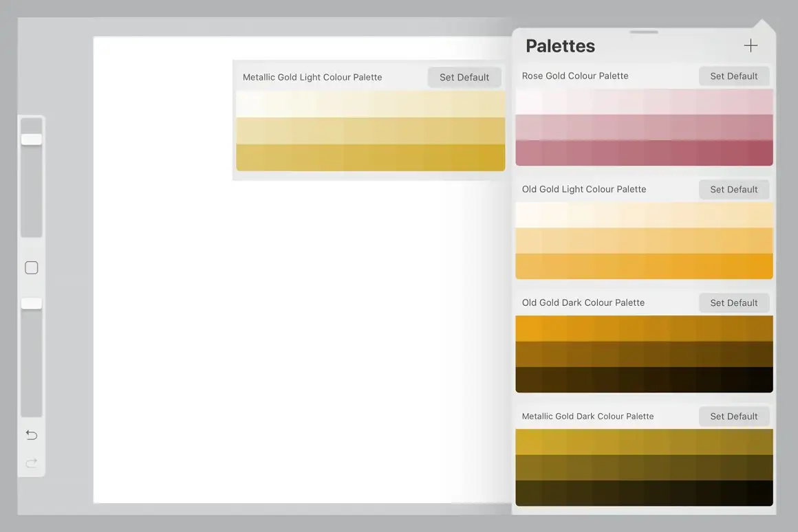798x532 pixels.
Task: Click the redo arrow in the sidebar
Action: tap(32, 463)
